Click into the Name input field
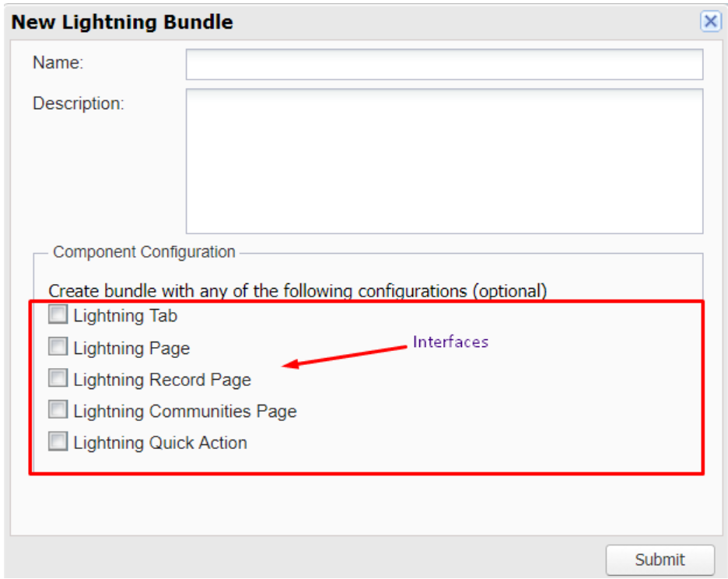 click(x=444, y=64)
